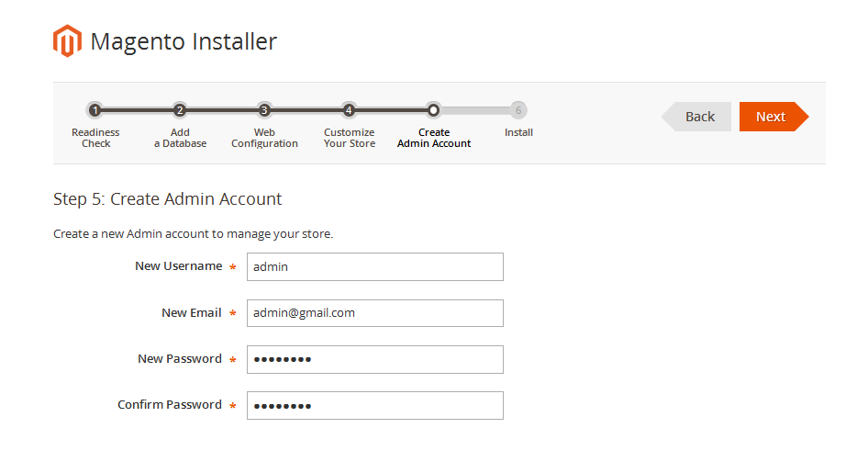
Task: Open the Add a Database step label
Action: (x=180, y=138)
